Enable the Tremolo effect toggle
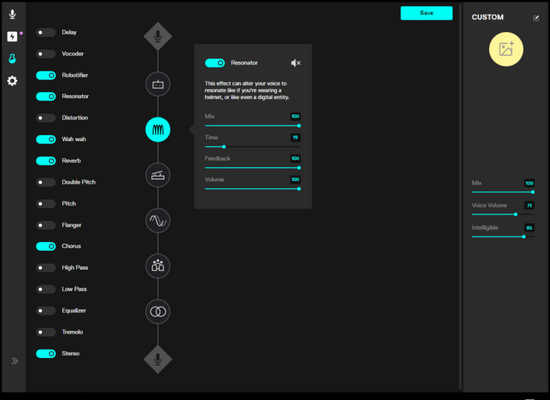Image resolution: width=550 pixels, height=400 pixels. [46, 332]
